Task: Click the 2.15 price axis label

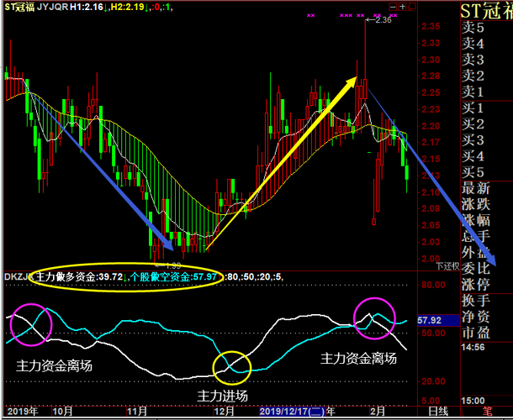Action: pyautogui.click(x=431, y=159)
